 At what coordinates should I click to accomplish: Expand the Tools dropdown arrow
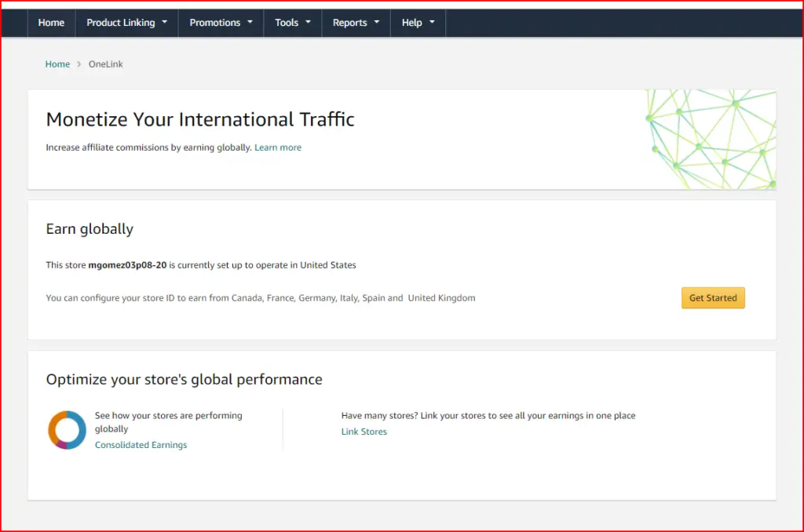coord(308,22)
